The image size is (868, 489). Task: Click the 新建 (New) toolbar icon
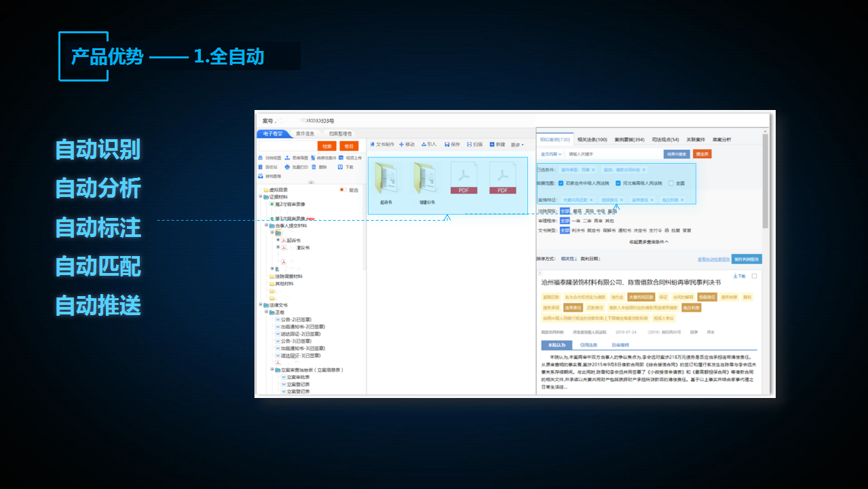(492, 145)
